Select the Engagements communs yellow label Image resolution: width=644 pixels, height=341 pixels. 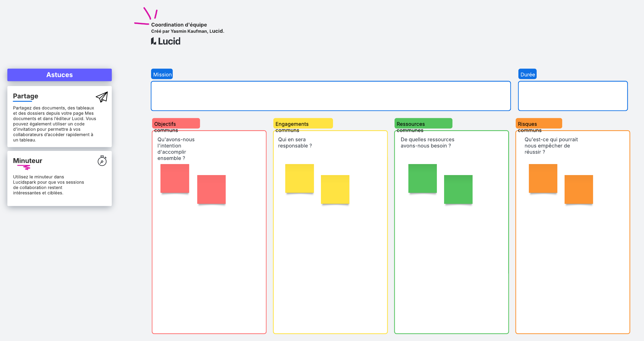(303, 124)
